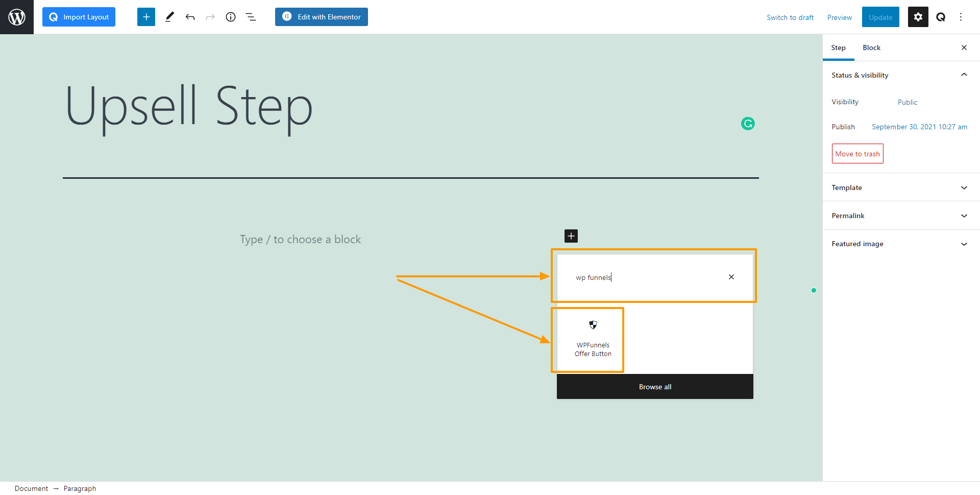Click the black add block plus button
Image resolution: width=980 pixels, height=495 pixels.
click(x=571, y=236)
